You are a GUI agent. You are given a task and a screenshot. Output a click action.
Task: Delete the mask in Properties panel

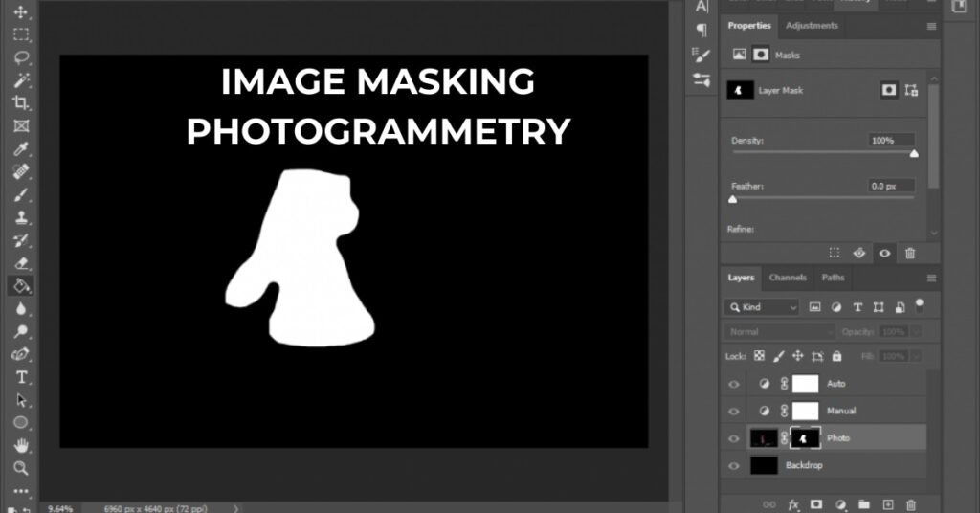coord(910,253)
